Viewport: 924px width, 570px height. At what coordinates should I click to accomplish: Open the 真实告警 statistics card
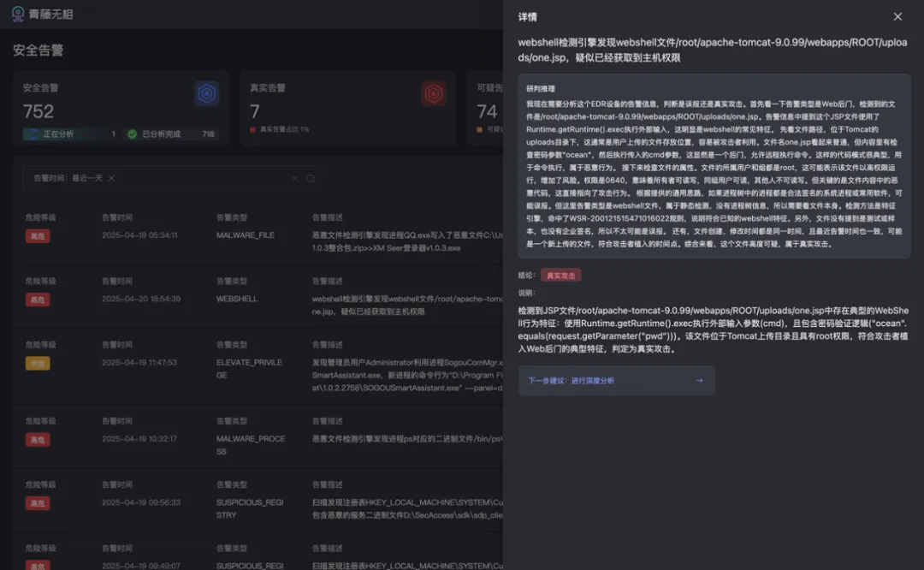[x=347, y=108]
